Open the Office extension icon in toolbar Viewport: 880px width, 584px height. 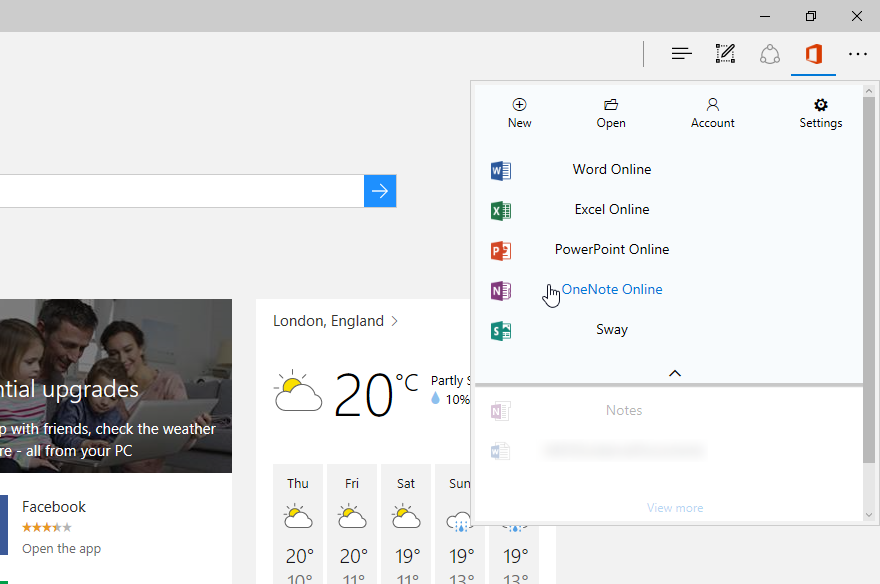pos(813,54)
